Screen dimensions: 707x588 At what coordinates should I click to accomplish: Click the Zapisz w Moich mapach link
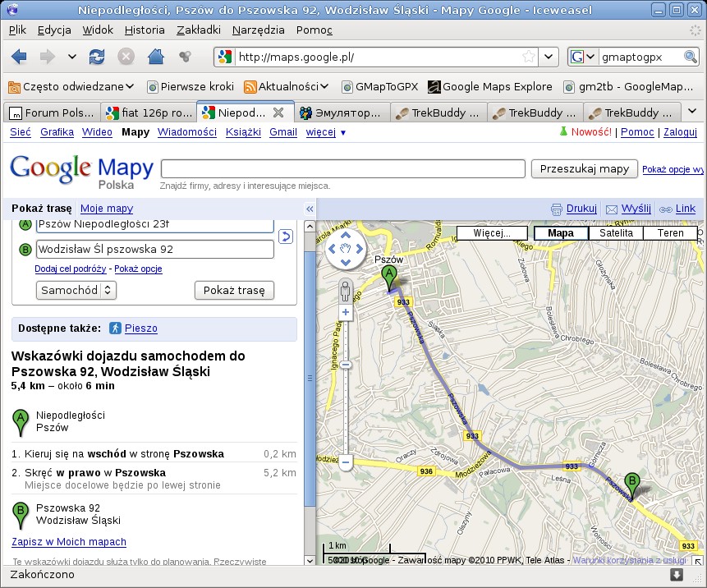pyautogui.click(x=69, y=542)
